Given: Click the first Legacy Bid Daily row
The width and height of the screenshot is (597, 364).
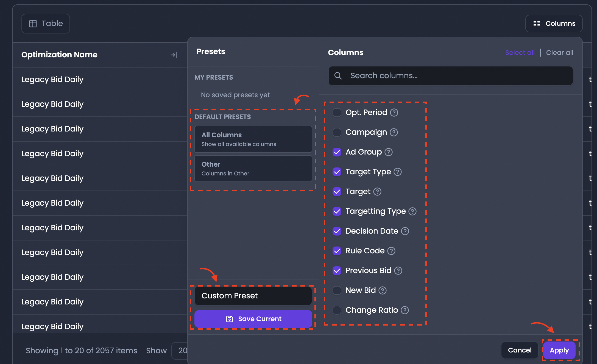Looking at the screenshot, I should tap(100, 80).
